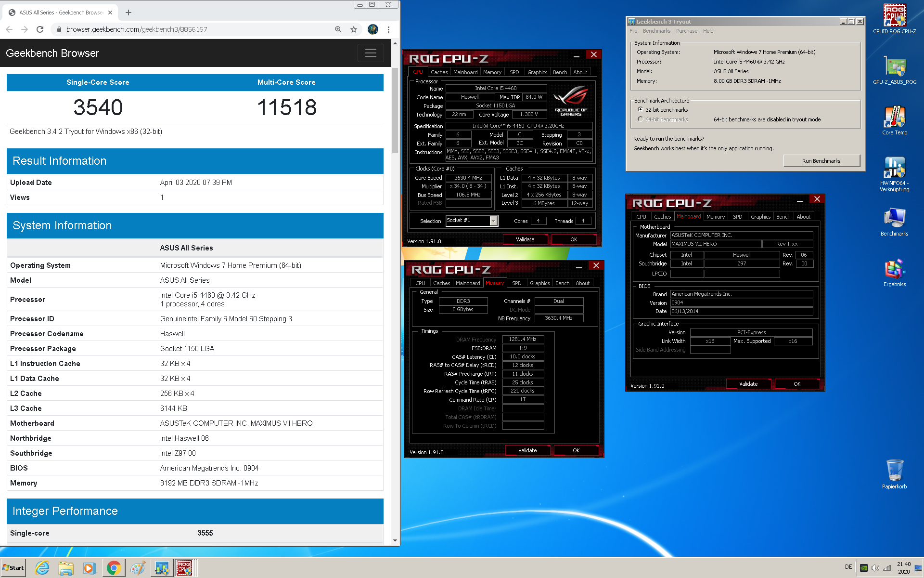Expand the Socket #1 selection dropdown
Image resolution: width=924 pixels, height=578 pixels.
click(493, 221)
